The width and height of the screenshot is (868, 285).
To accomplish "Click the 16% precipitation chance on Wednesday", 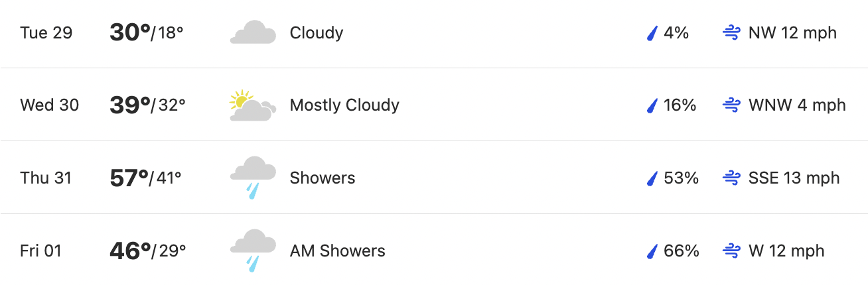I will click(x=680, y=105).
